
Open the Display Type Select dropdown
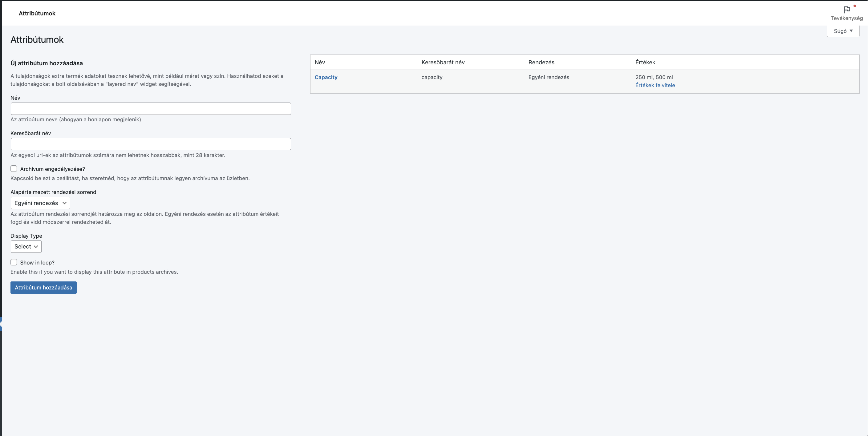(x=26, y=247)
